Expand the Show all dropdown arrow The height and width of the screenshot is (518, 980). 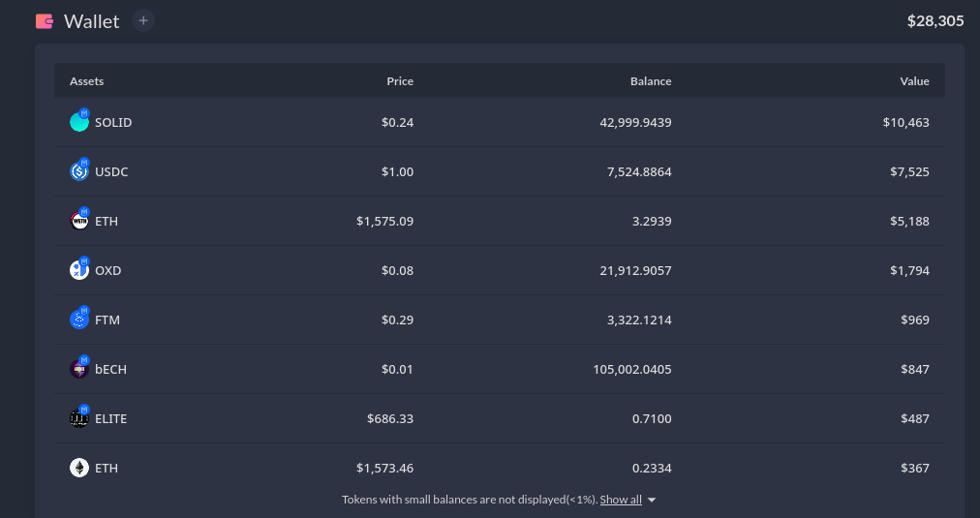click(x=652, y=500)
